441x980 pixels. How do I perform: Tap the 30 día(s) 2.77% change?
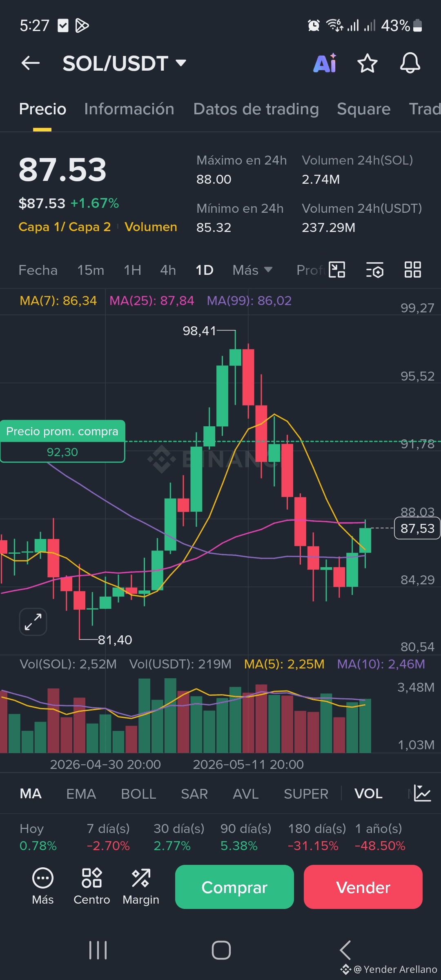[179, 837]
